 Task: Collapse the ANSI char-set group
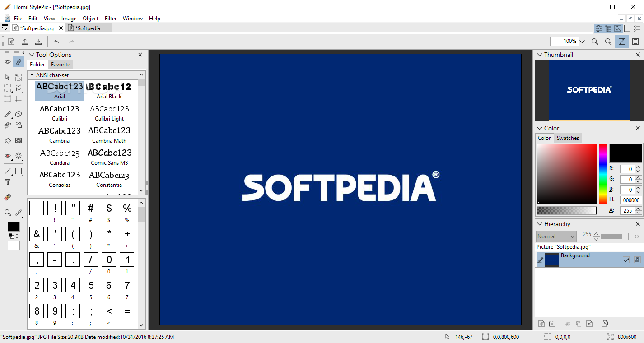pyautogui.click(x=32, y=75)
